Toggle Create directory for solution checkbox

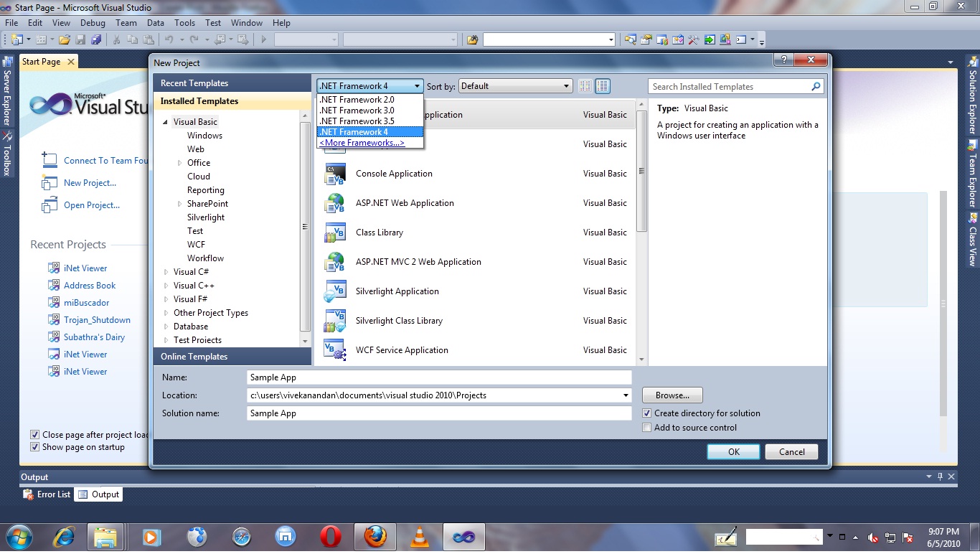tap(647, 413)
